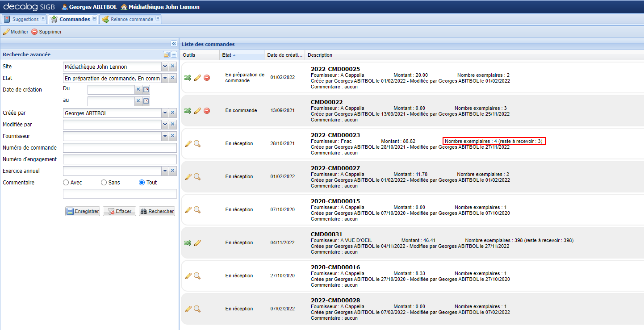Click the red delete icon on 2022-CMD00025
This screenshot has width=644, height=330.
206,77
